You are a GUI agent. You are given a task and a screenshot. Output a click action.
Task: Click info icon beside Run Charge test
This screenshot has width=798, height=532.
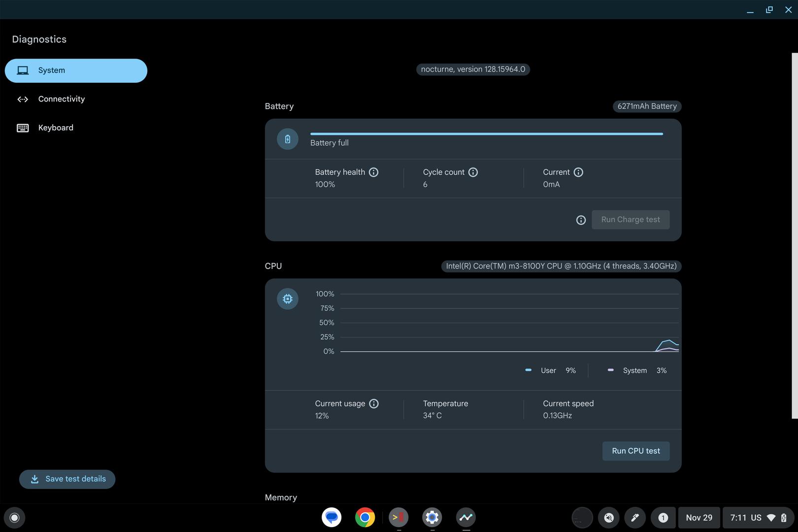pos(581,220)
